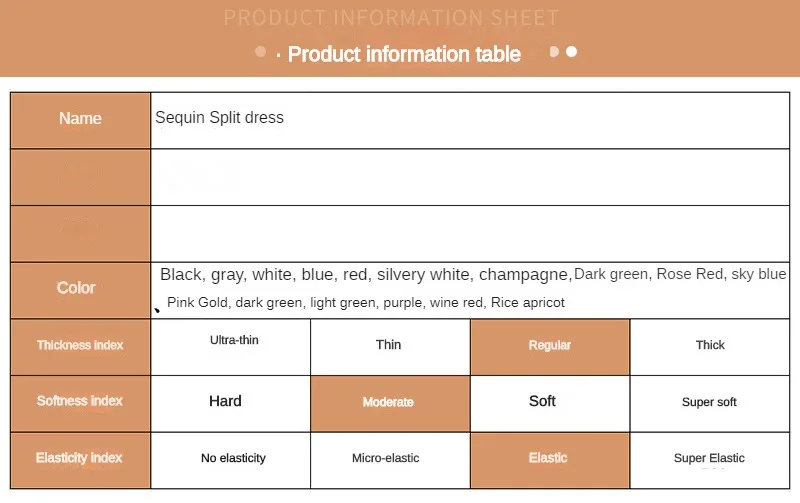Select the highlighted Elastic option
The height and width of the screenshot is (503, 800).
click(548, 458)
